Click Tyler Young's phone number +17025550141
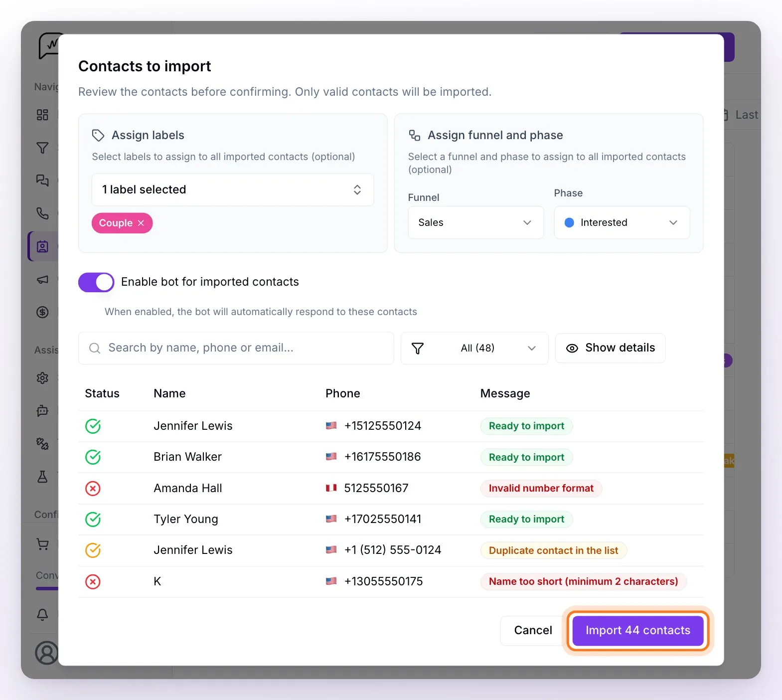 [x=382, y=519]
